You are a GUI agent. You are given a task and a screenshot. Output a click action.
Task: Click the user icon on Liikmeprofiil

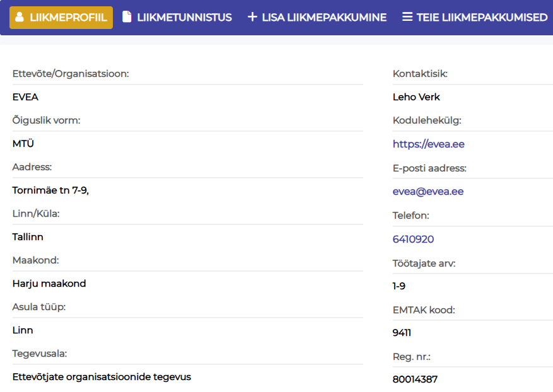pos(19,17)
